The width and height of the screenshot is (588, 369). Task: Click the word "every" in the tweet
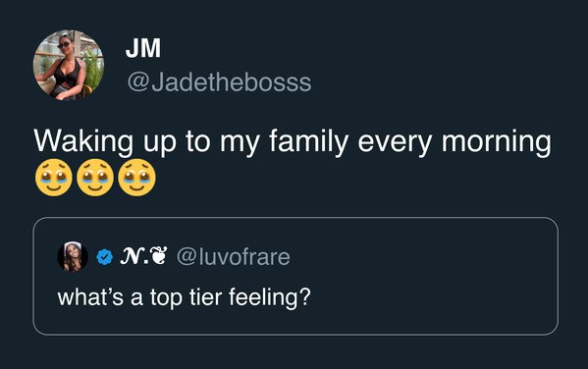pyautogui.click(x=395, y=142)
